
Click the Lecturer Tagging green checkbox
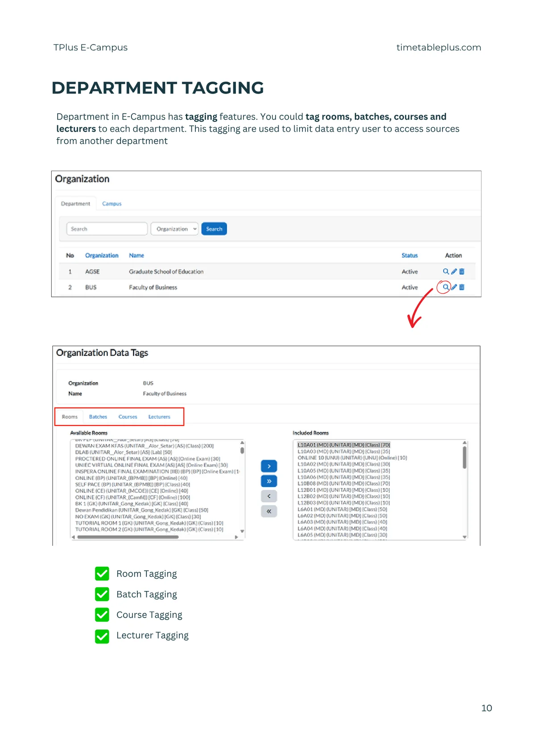coord(102,635)
